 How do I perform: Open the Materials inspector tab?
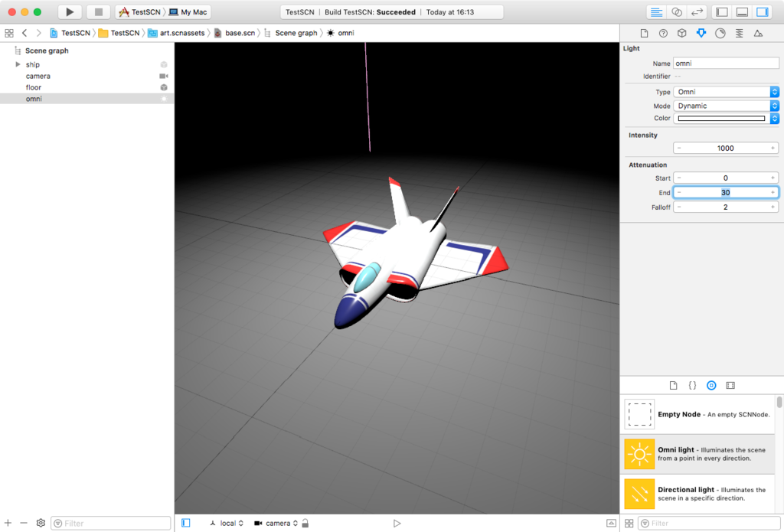click(720, 33)
